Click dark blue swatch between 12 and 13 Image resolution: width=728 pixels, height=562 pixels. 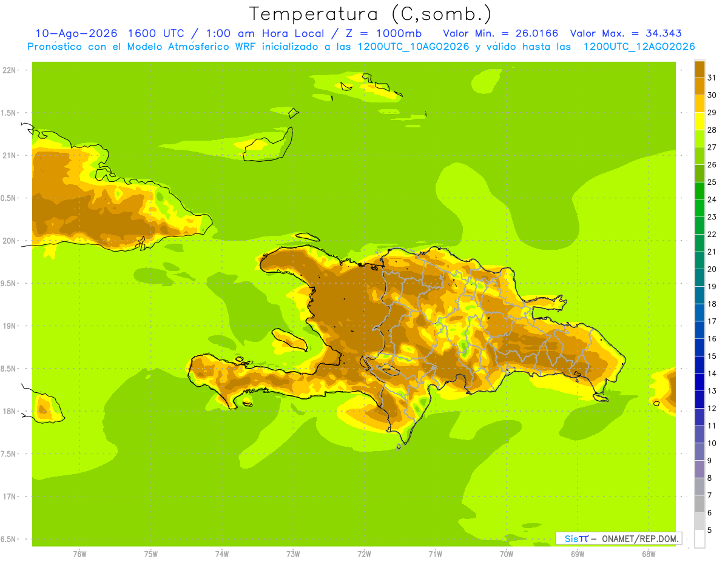[x=699, y=400]
